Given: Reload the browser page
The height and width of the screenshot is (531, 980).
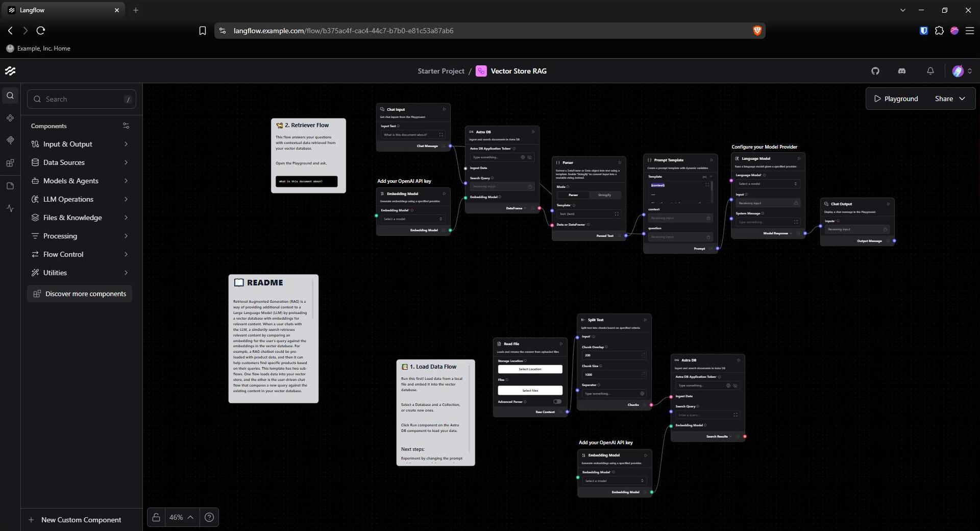Looking at the screenshot, I should coord(41,31).
